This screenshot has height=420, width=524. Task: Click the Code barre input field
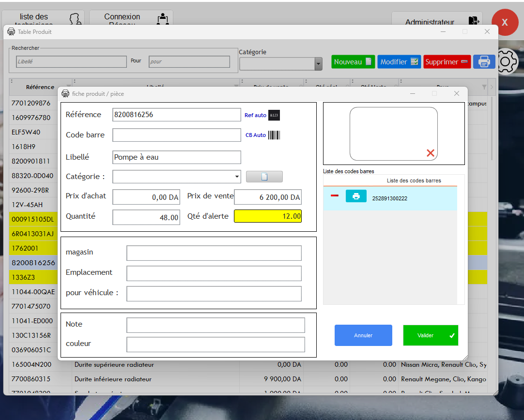pos(176,135)
